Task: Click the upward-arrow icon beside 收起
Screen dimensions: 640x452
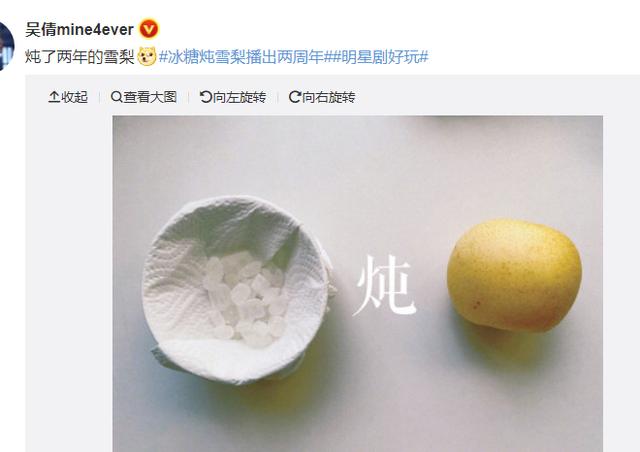Action: click(54, 97)
